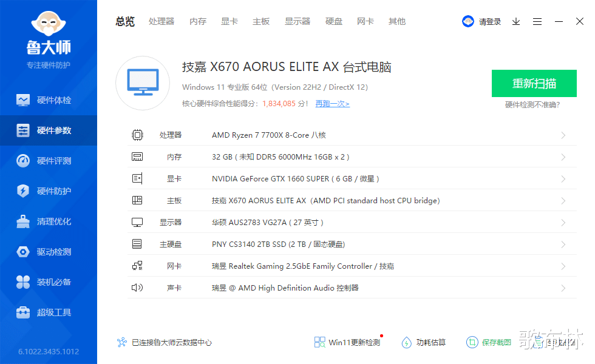Expand the 处理器 row chevron
This screenshot has width=595, height=364.
[563, 135]
